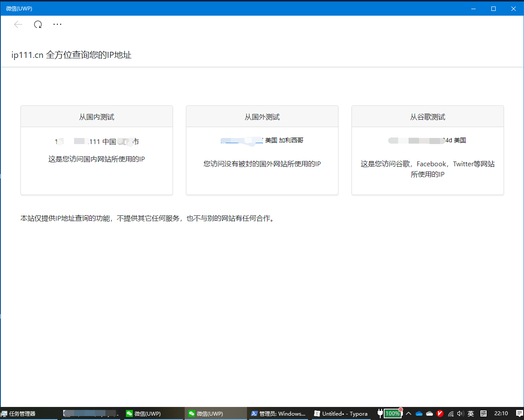
Task: Open 管理员: Windows PowerShell taskbar item
Action: (278, 413)
